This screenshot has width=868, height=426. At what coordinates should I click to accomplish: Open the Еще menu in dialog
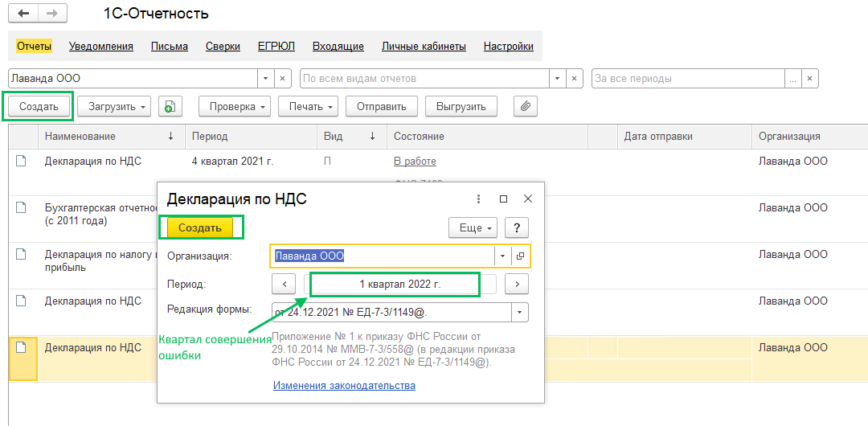click(x=473, y=227)
